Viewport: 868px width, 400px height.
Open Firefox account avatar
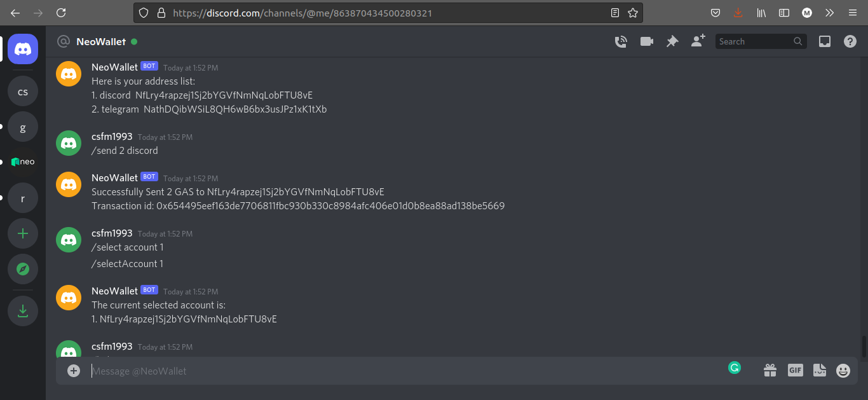[x=807, y=13]
